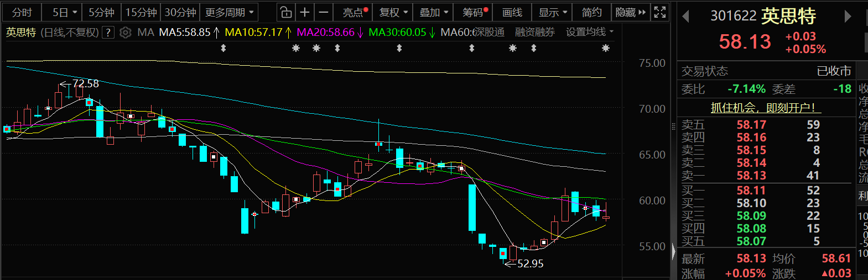
Task: Toggle the chart lock icon
Action: tap(285, 12)
